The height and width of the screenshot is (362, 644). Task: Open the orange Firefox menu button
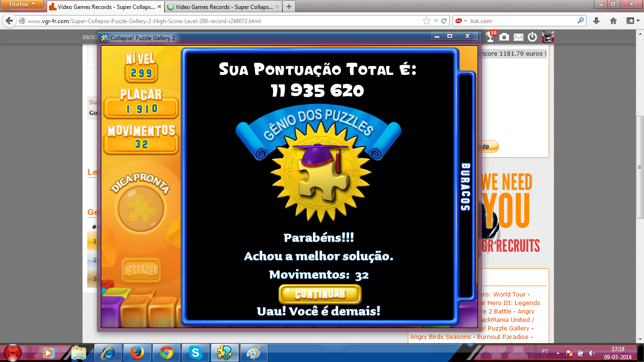click(23, 4)
